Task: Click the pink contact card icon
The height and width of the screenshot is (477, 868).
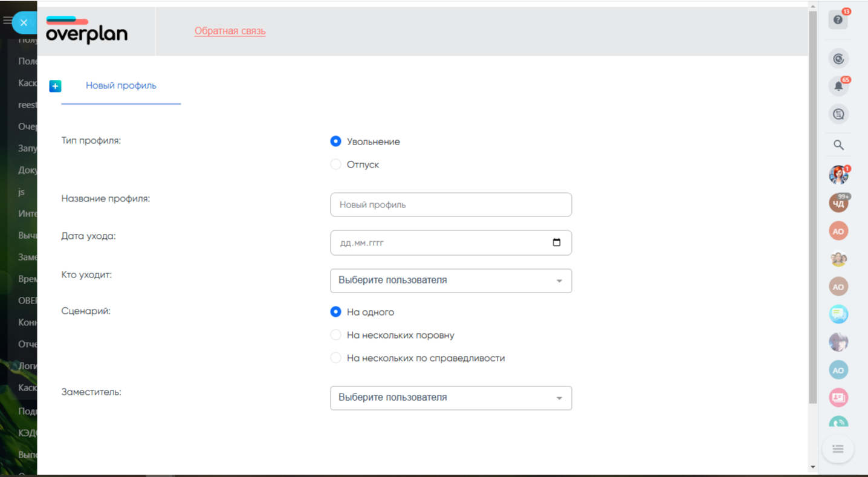Action: pyautogui.click(x=838, y=397)
